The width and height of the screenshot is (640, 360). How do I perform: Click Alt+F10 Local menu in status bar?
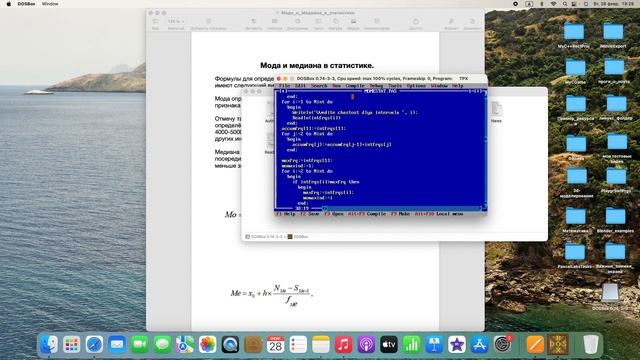coord(439,214)
